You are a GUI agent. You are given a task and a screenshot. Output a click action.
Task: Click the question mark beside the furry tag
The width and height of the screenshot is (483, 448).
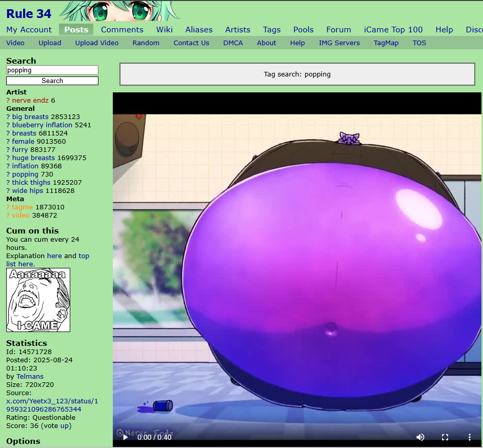tap(8, 150)
